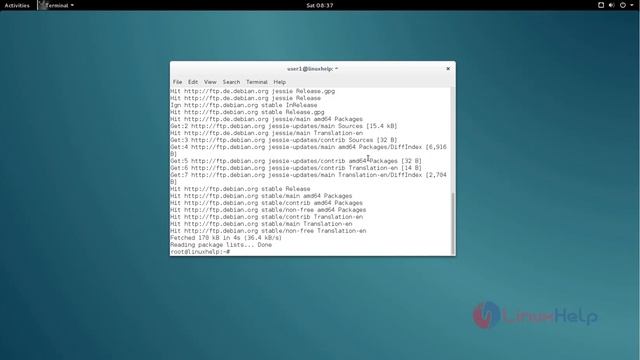Click the terminal vertical scrollbar
This screenshot has width=640, height=360.
click(x=453, y=223)
